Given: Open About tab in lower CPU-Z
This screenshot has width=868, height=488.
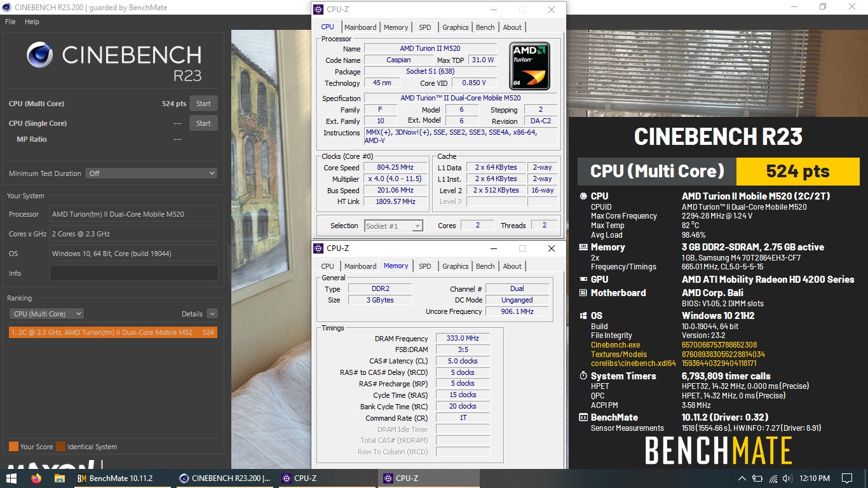Looking at the screenshot, I should [x=512, y=266].
